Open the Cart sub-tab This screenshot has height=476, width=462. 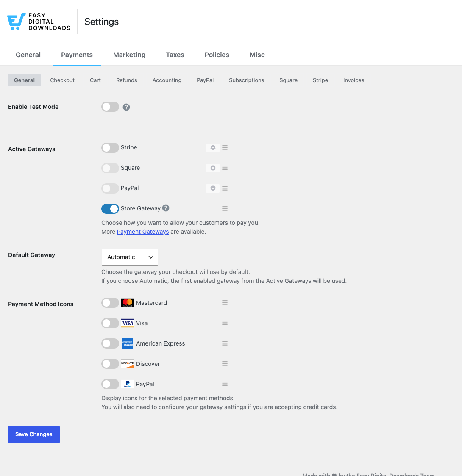click(95, 80)
